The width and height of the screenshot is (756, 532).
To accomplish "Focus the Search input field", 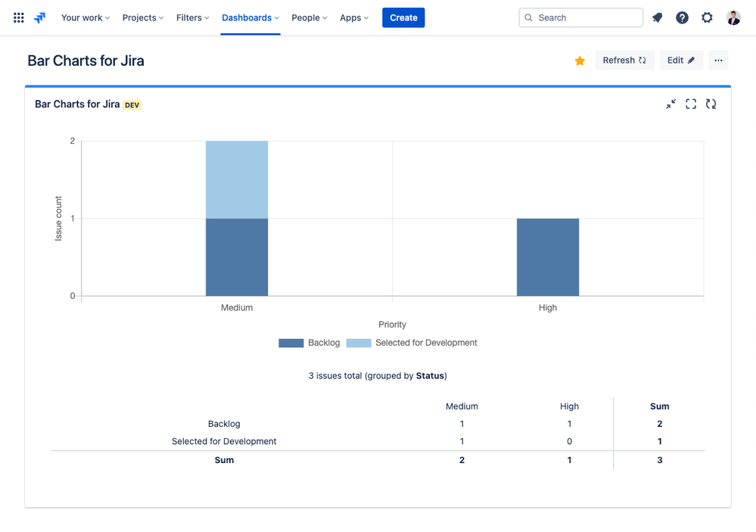I will [580, 18].
